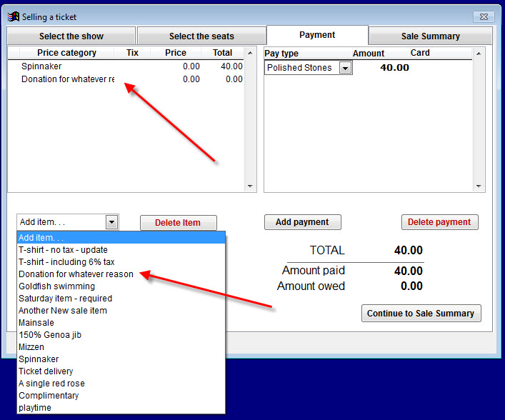Viewport: 505px width, 420px height.
Task: Click the Card column header
Action: 420,53
